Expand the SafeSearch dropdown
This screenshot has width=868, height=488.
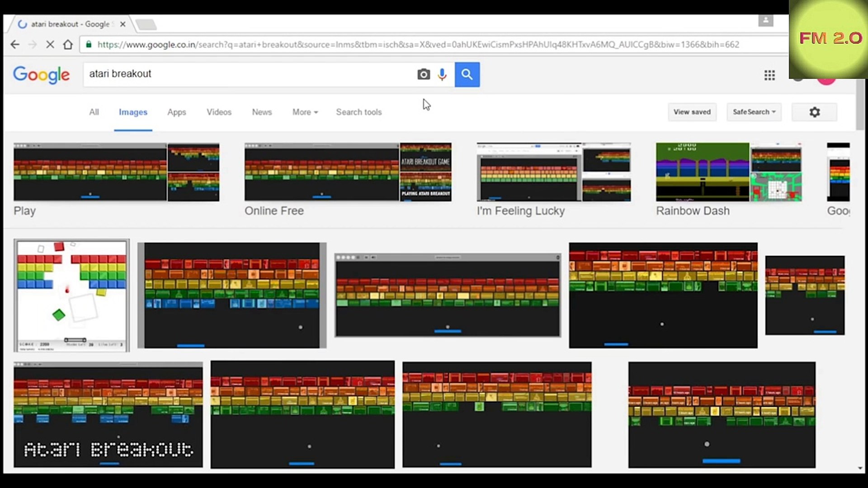tap(754, 112)
